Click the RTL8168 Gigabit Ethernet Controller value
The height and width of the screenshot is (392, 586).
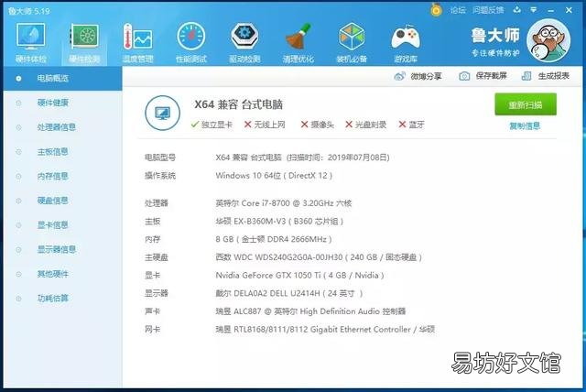tap(325, 330)
